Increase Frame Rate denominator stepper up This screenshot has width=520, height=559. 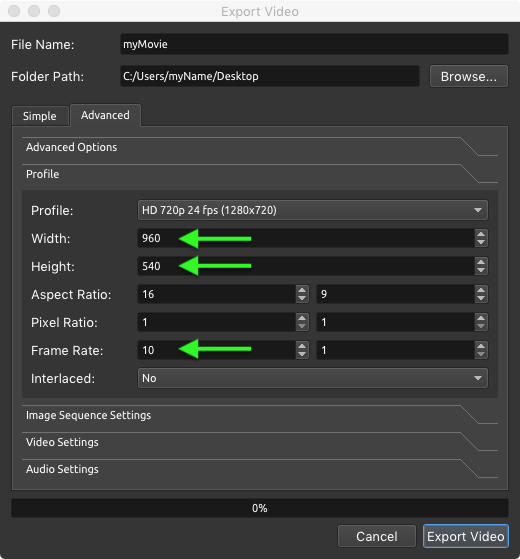[x=481, y=346]
